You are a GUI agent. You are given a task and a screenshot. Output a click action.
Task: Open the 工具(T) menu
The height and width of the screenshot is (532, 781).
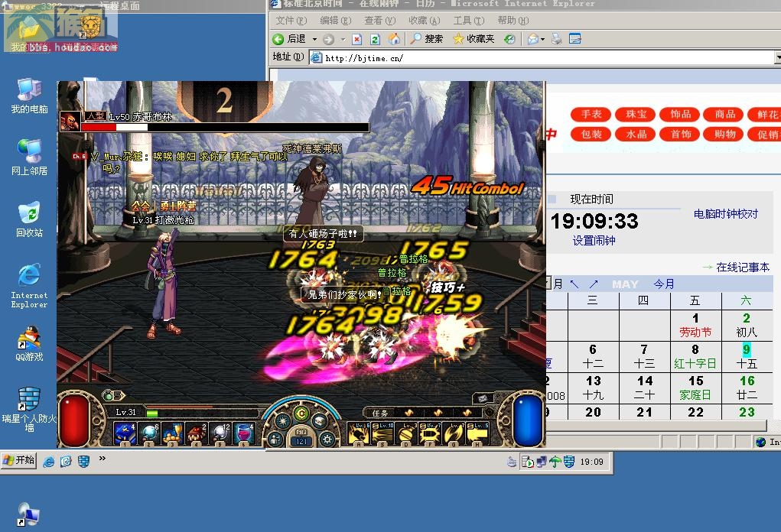point(468,21)
